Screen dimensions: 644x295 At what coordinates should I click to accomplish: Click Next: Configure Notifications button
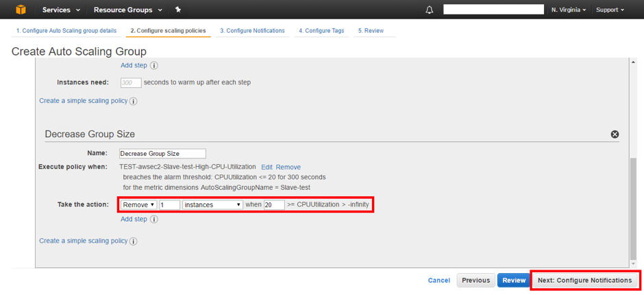click(584, 280)
